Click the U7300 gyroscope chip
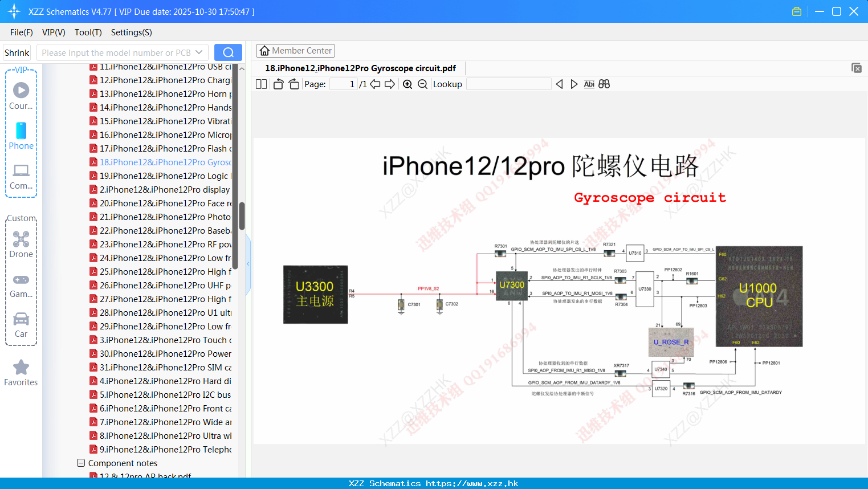 [x=512, y=286]
